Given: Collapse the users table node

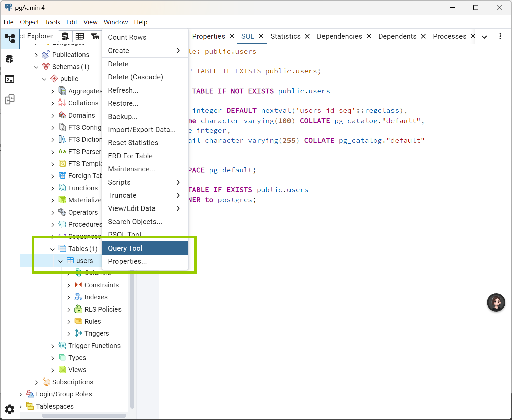Looking at the screenshot, I should click(x=60, y=261).
